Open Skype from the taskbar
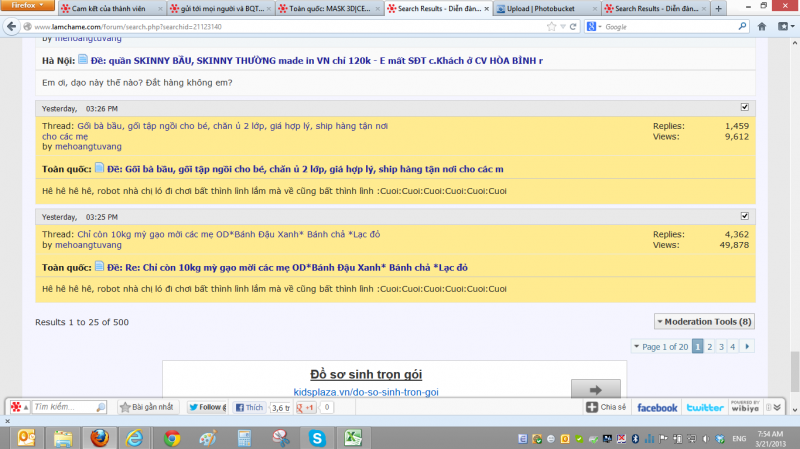The width and height of the screenshot is (800, 449). (x=317, y=437)
